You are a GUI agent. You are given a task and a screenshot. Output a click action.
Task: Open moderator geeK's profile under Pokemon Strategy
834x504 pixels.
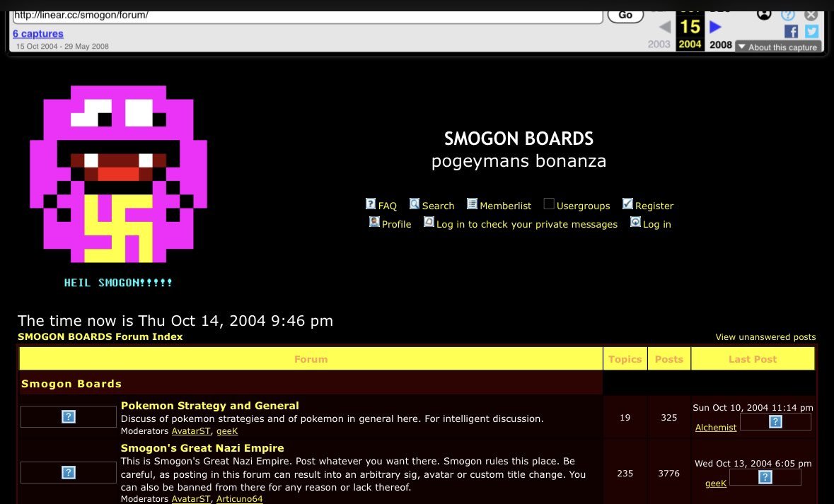click(227, 431)
